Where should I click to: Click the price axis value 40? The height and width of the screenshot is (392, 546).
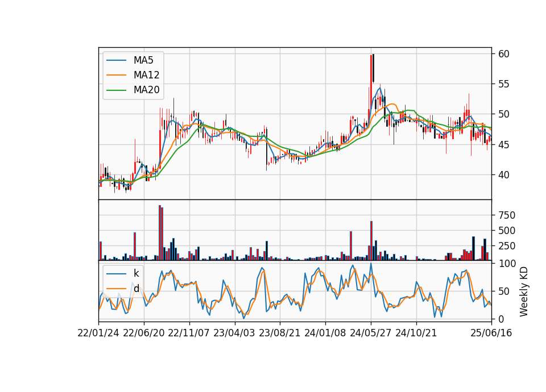(504, 175)
